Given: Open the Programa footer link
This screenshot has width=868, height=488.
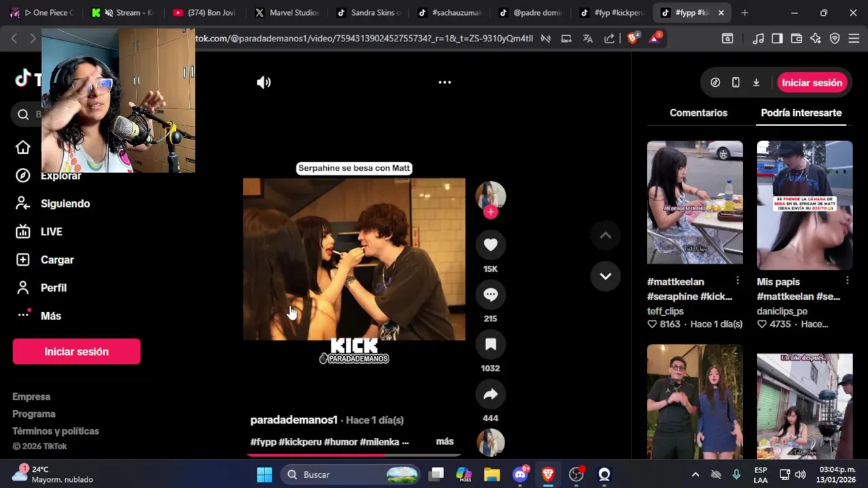Looking at the screenshot, I should (34, 414).
